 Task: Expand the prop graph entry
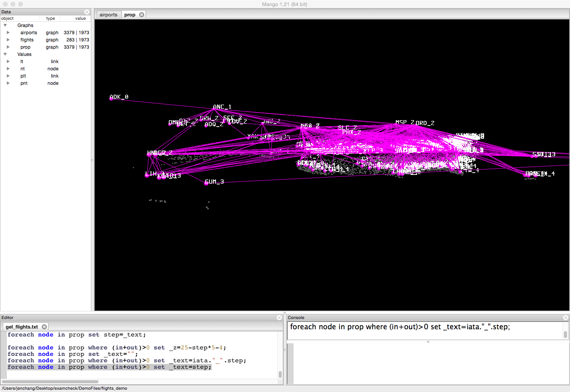tap(8, 47)
